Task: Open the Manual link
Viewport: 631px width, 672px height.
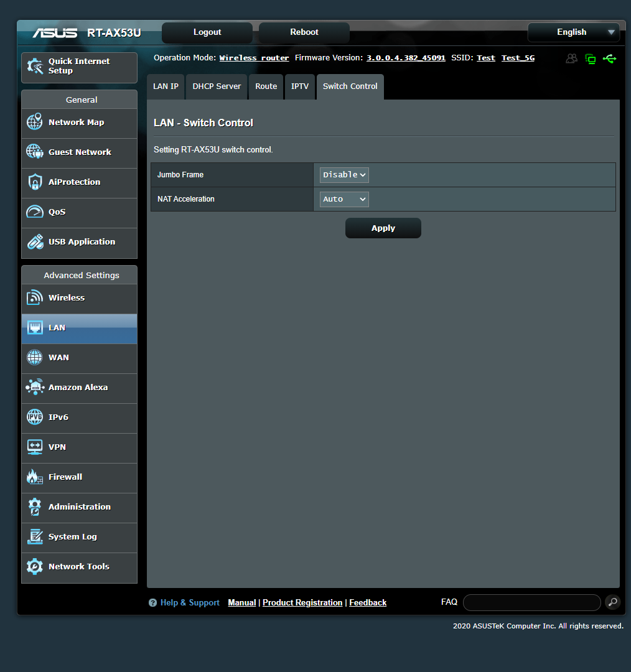Action: pos(242,602)
